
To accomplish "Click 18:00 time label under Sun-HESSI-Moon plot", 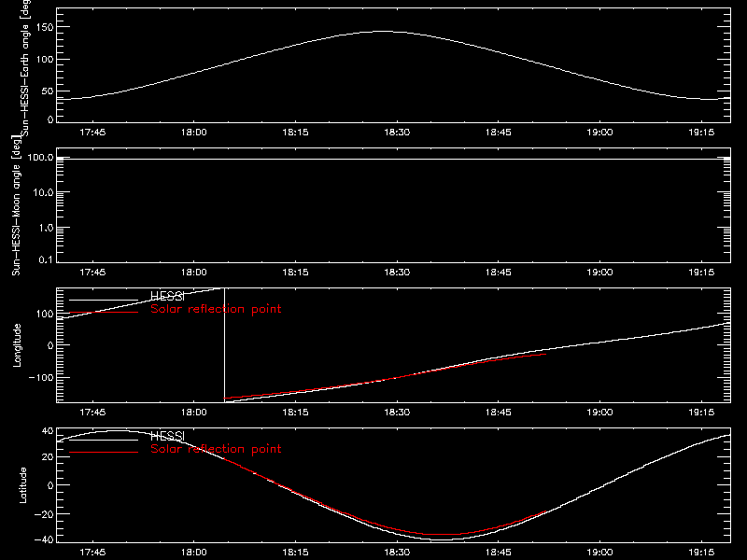I will (194, 273).
